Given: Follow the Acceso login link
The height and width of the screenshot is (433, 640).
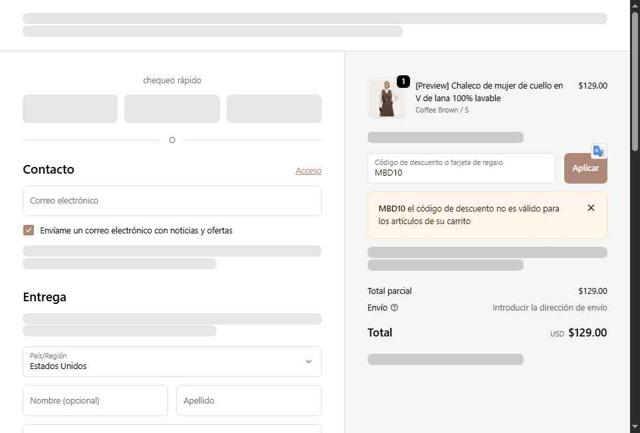Looking at the screenshot, I should click(x=308, y=171).
